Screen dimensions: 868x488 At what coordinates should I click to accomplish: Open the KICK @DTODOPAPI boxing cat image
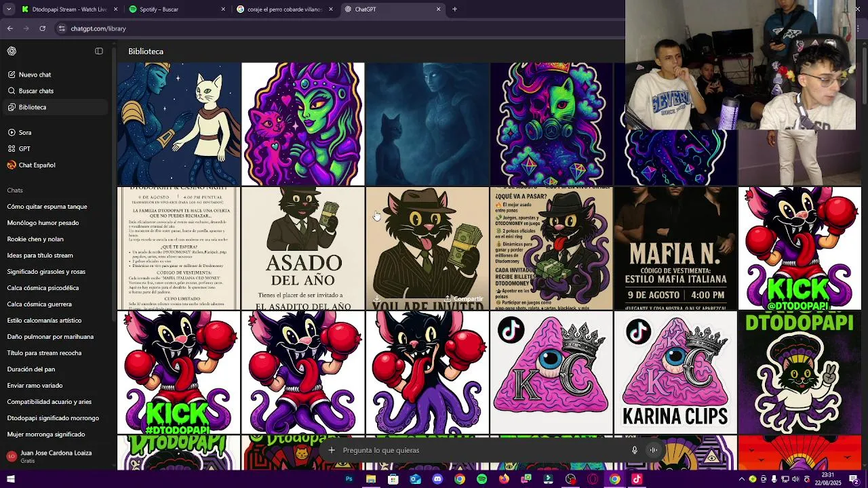pyautogui.click(x=800, y=249)
